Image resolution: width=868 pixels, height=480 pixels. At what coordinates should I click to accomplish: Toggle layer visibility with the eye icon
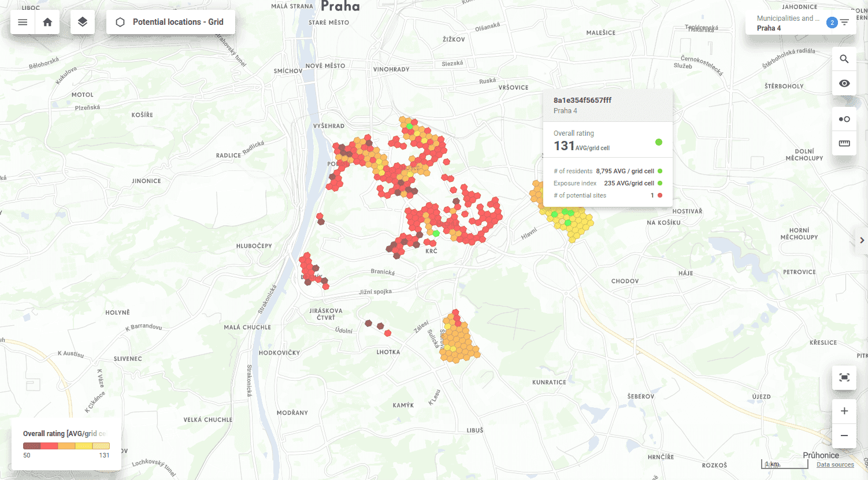pos(844,83)
